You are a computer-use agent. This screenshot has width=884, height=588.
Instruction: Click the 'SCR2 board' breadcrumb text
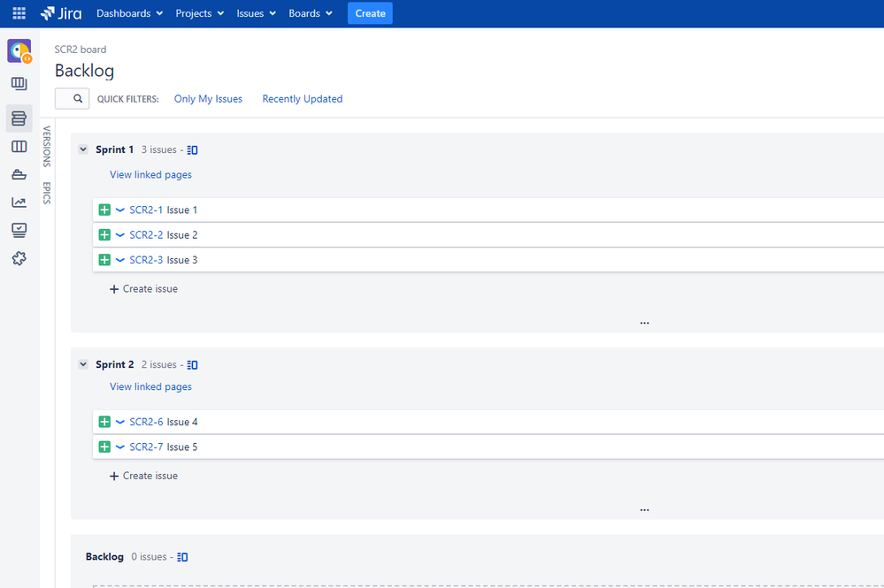[x=80, y=50]
